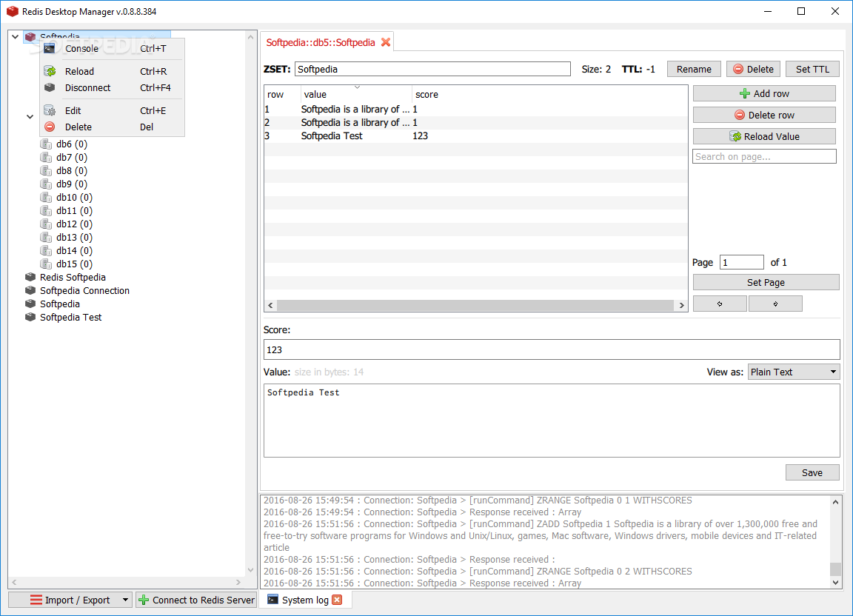The width and height of the screenshot is (853, 616).
Task: Click the ZSET key name field
Action: [x=432, y=69]
